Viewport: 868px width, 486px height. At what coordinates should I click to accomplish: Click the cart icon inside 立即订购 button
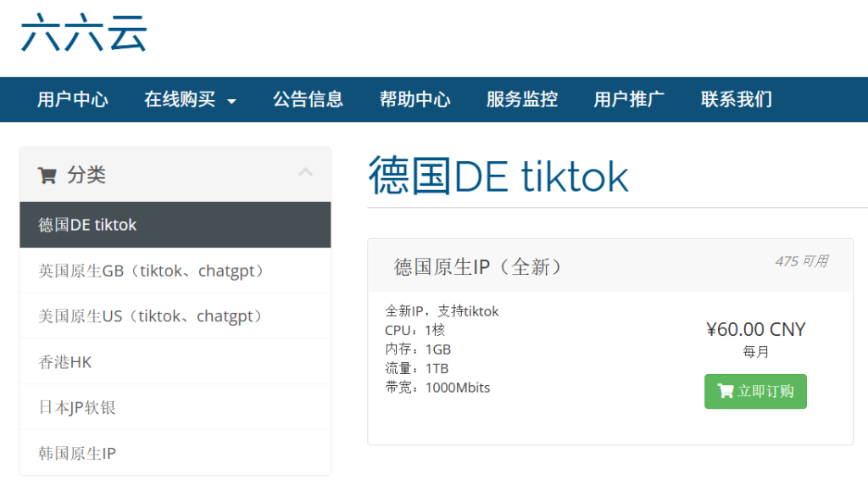(726, 391)
